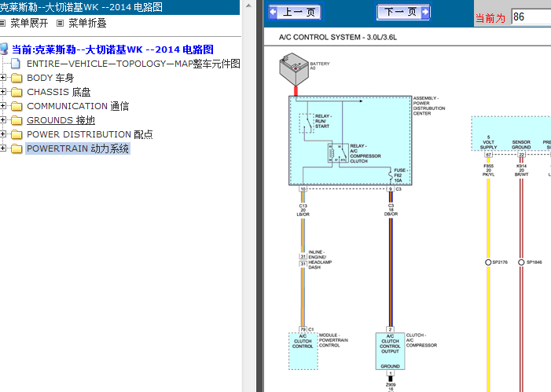Click the 当前为 current page label
The height and width of the screenshot is (392, 551).
(490, 18)
